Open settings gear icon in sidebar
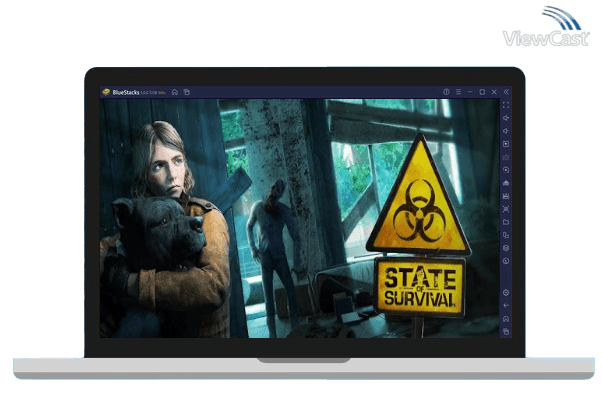 point(506,293)
